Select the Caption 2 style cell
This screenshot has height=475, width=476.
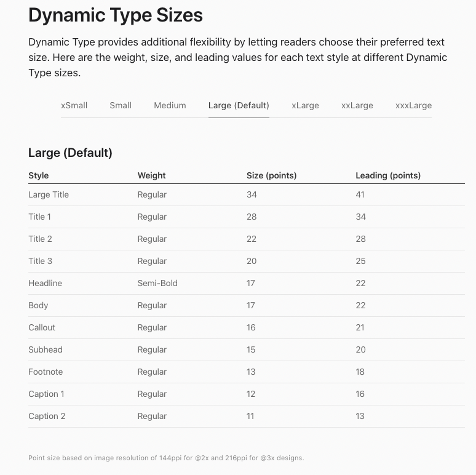point(47,417)
